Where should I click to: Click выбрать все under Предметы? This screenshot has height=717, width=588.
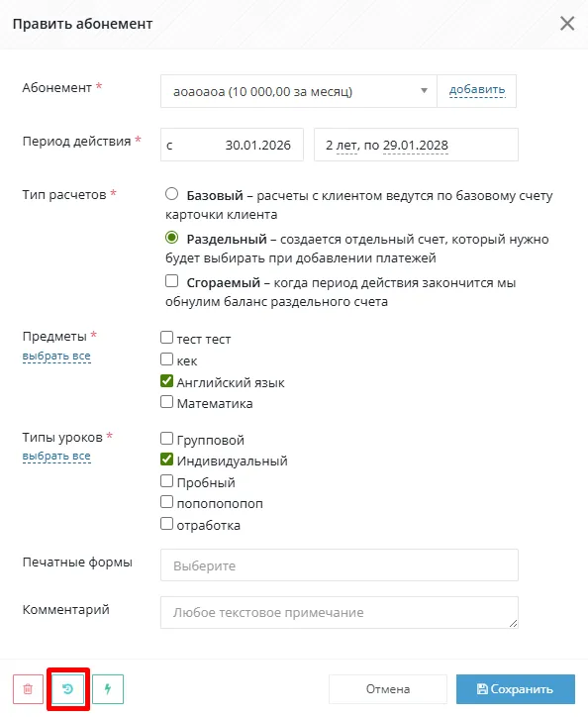coord(56,356)
